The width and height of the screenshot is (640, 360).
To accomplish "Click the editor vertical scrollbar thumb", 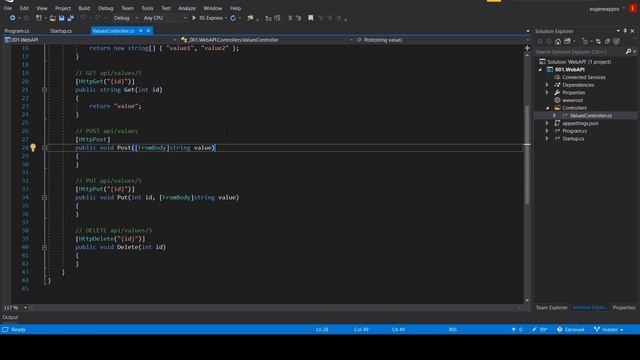I will coord(527,155).
